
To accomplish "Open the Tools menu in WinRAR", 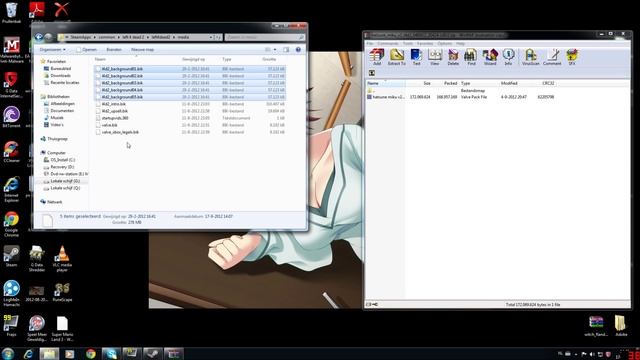I will click(408, 43).
